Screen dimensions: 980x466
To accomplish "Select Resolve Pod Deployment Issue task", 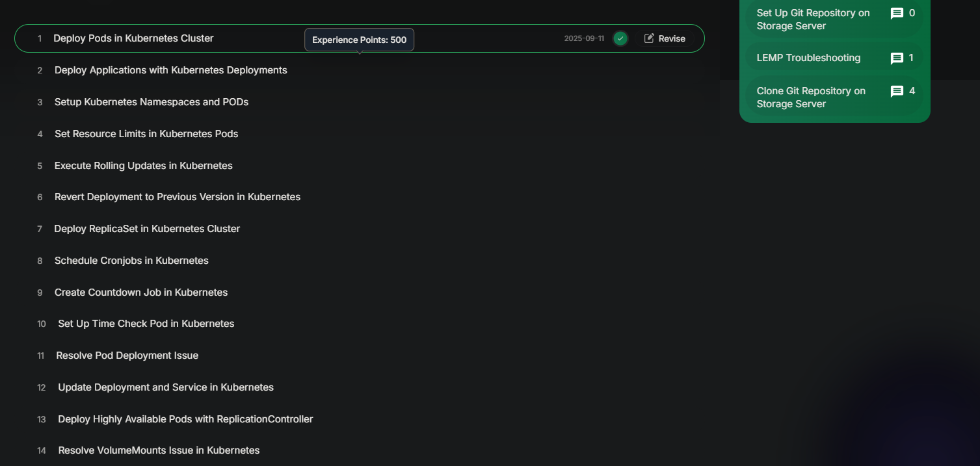I will [127, 356].
